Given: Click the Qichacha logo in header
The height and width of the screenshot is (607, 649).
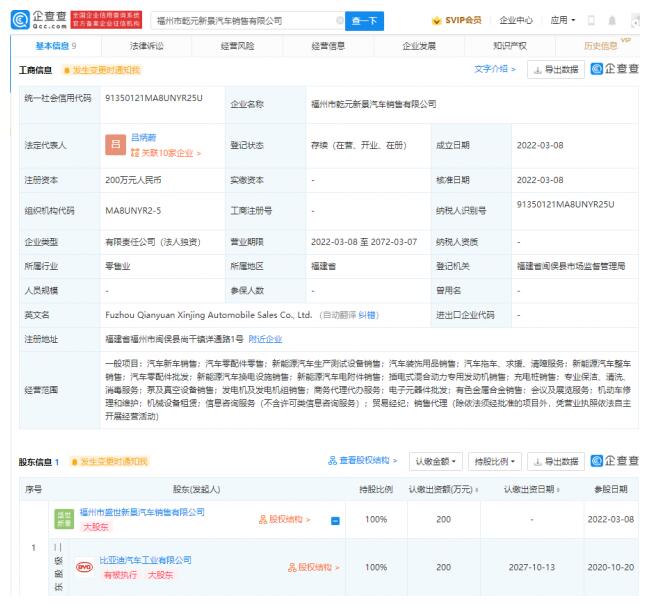Looking at the screenshot, I should pyautogui.click(x=36, y=19).
